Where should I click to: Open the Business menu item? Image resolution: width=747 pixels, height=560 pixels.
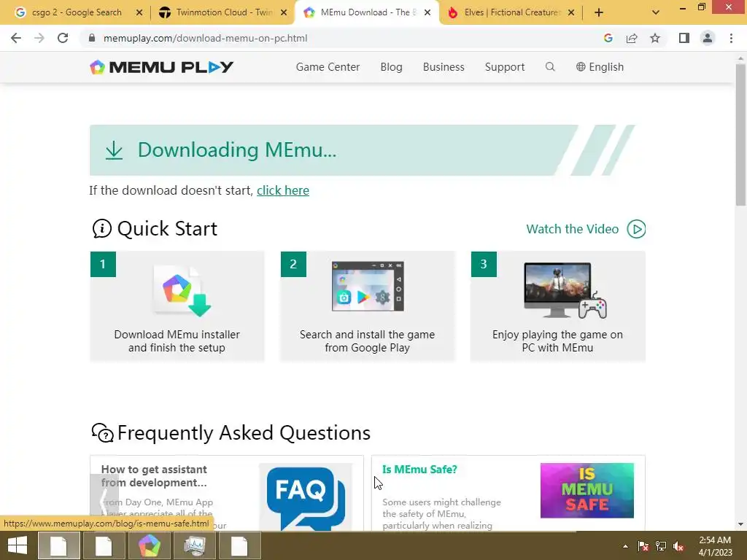444,67
